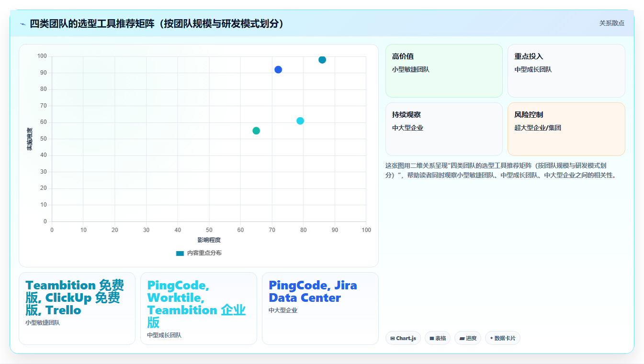Viewport: 644px width, 364px height.
Task: Select the PingCode, Worktile tools card
Action: (x=199, y=309)
